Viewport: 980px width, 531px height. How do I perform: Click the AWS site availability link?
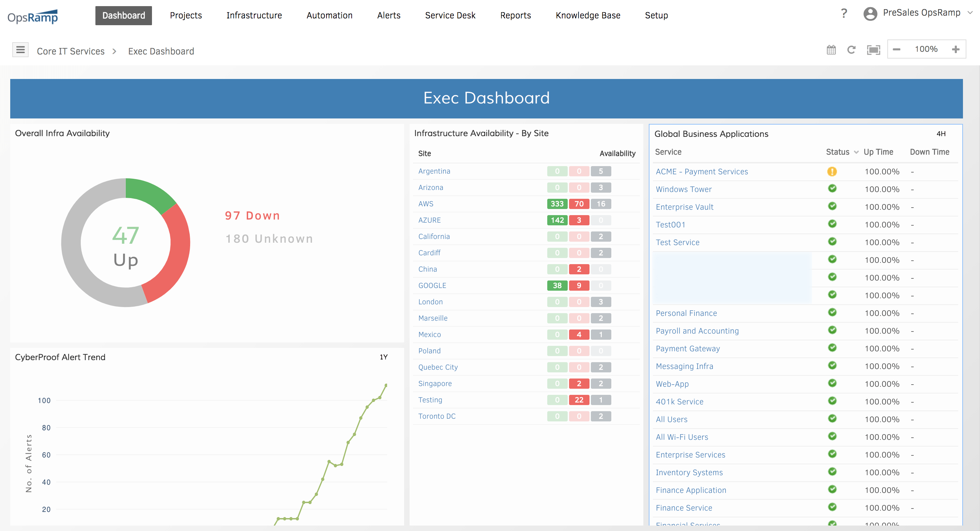point(426,203)
